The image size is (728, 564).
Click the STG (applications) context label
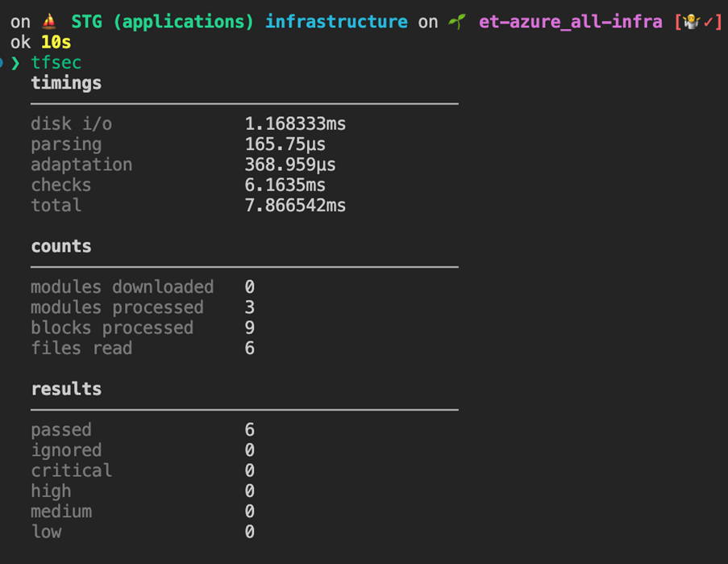click(x=162, y=22)
